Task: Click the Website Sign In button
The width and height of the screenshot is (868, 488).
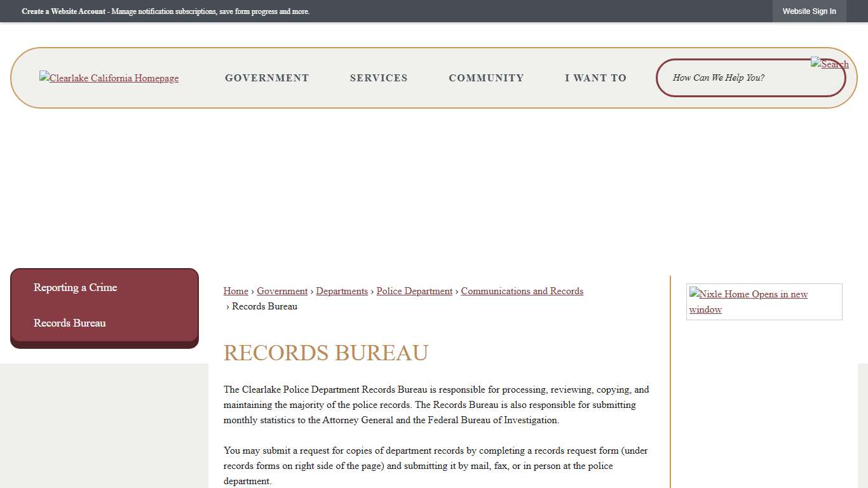Action: tap(809, 11)
